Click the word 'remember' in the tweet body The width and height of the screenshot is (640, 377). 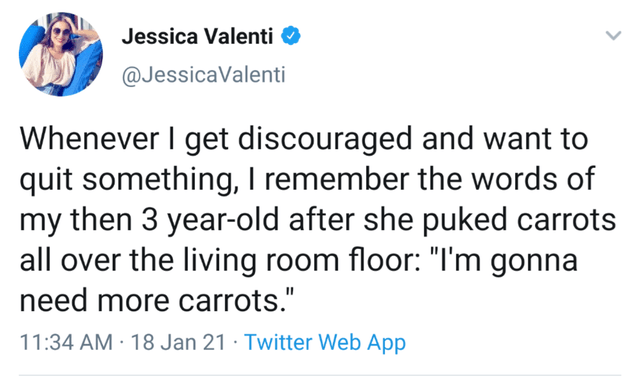click(337, 180)
